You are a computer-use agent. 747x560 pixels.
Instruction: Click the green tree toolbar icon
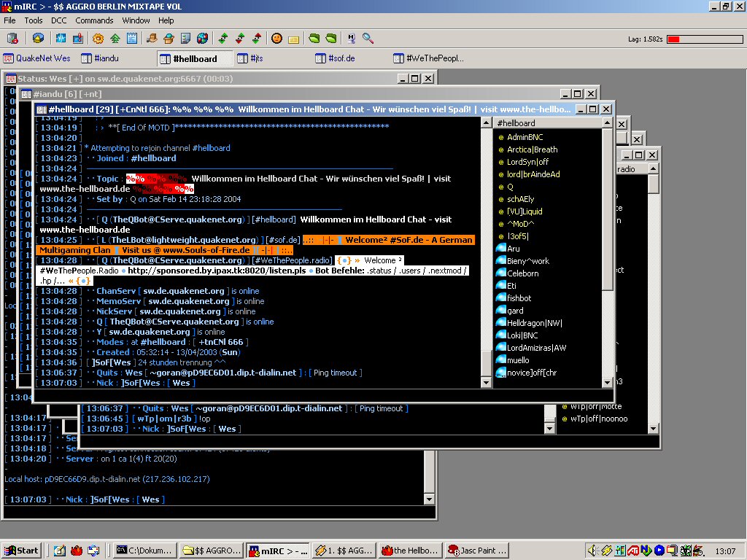(115, 38)
